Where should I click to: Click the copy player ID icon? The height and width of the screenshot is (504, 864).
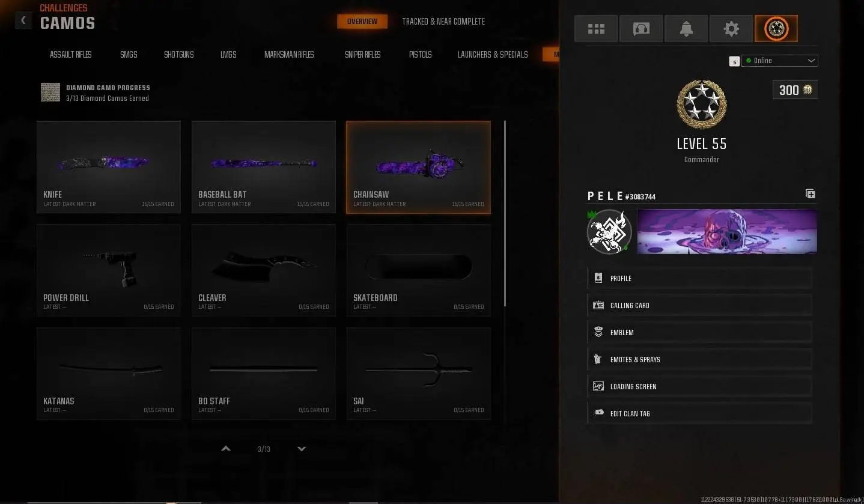[x=811, y=193]
